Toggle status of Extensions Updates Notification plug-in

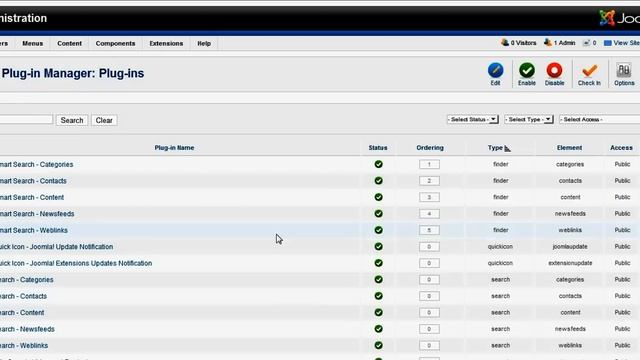pyautogui.click(x=378, y=263)
